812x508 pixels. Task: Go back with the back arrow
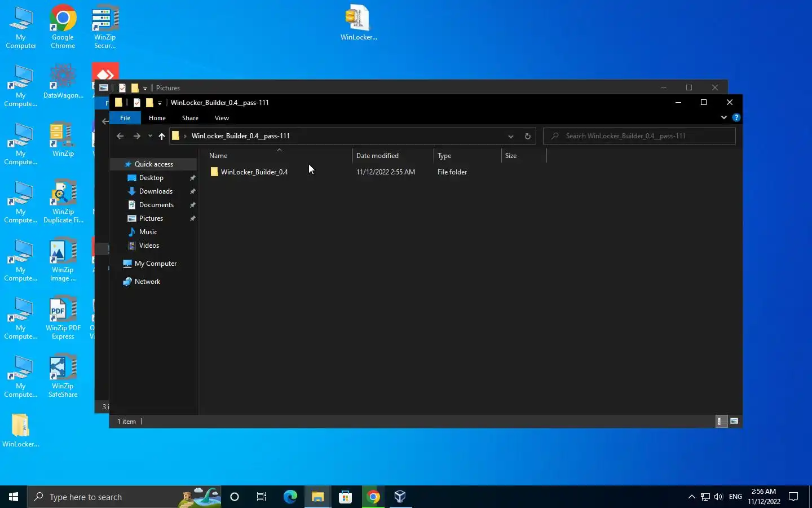click(x=120, y=136)
